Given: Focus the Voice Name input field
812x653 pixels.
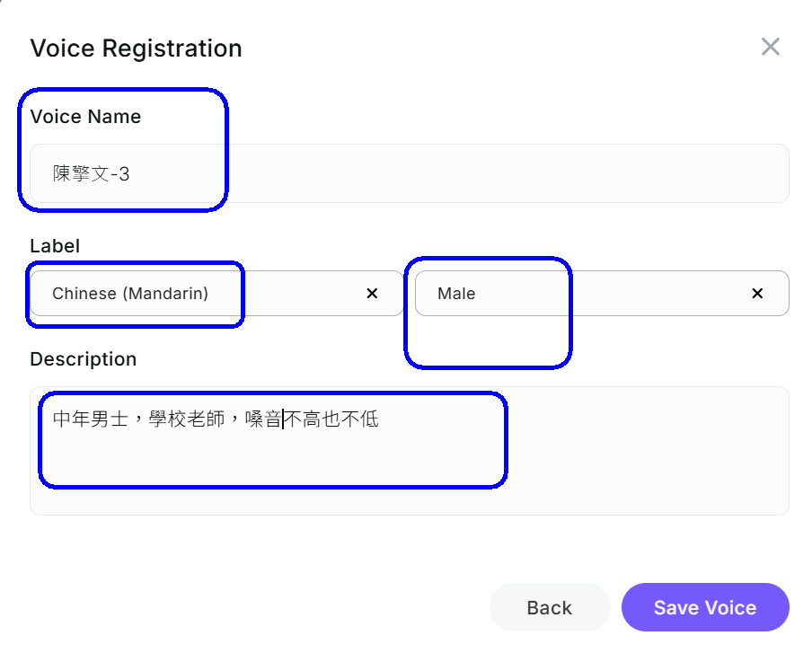Looking at the screenshot, I should pyautogui.click(x=449, y=173).
